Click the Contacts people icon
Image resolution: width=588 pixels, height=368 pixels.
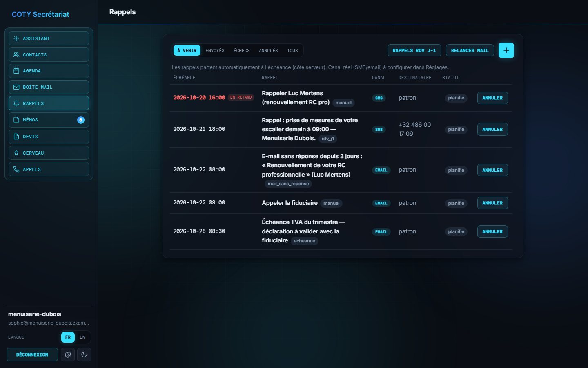click(x=16, y=55)
